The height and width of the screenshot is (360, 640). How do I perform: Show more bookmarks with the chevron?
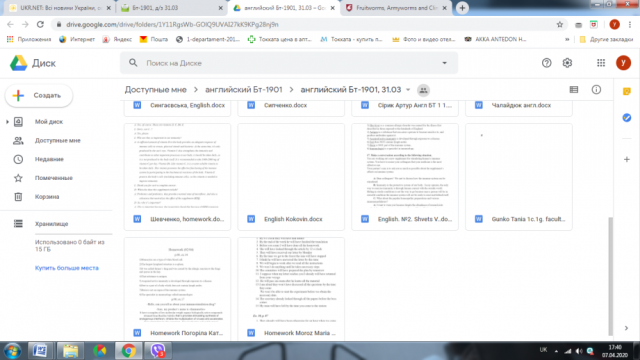(x=567, y=39)
